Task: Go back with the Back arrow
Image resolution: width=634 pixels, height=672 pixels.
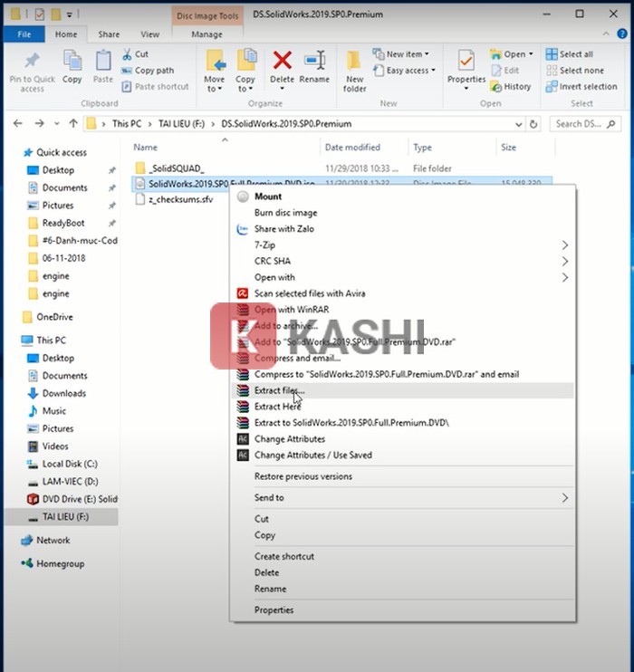Action: (x=17, y=123)
